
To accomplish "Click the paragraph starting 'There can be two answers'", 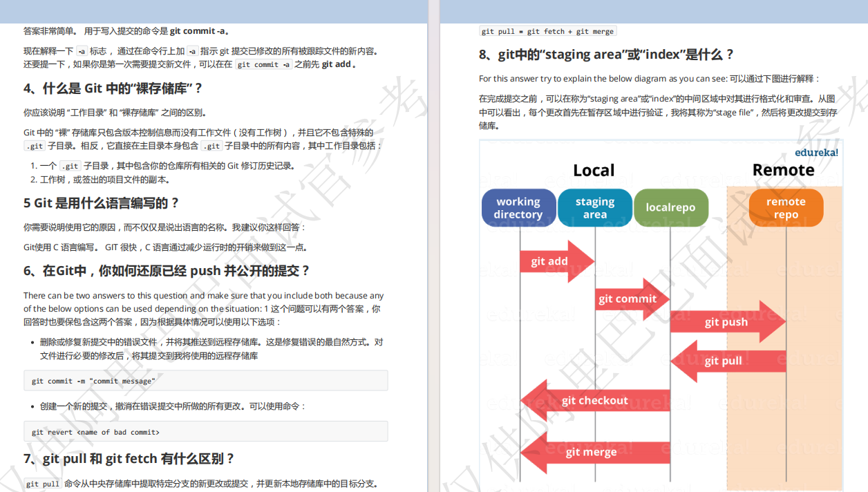I will pyautogui.click(x=204, y=309).
